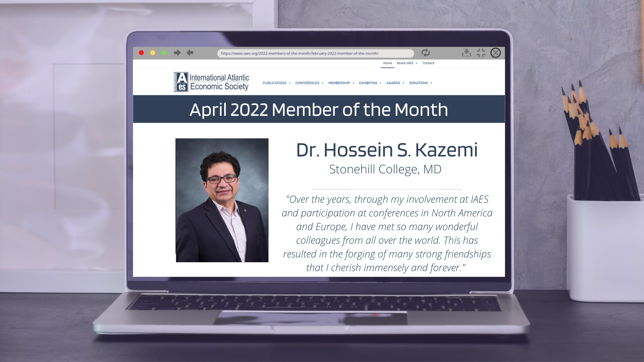Viewport: 644px width, 362px height.
Task: Expand the Conferences dropdown menu
Action: tap(309, 83)
